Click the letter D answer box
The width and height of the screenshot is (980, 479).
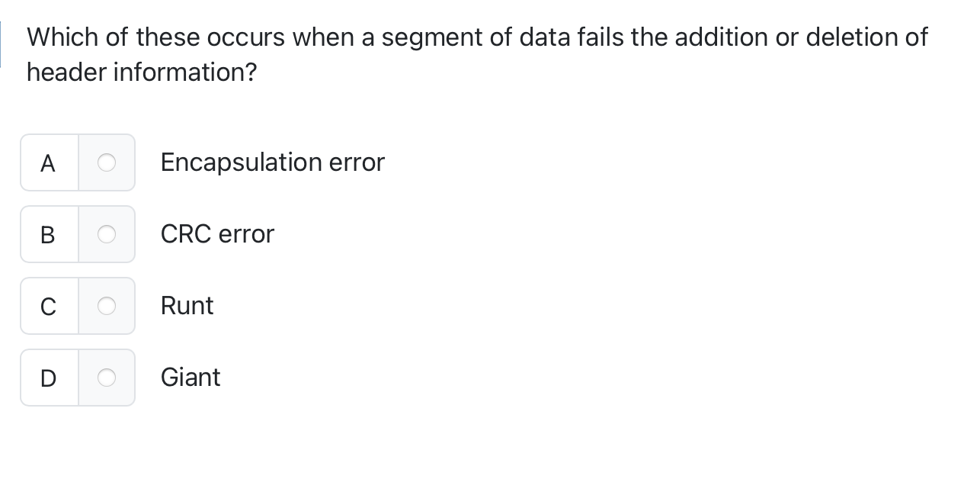coord(48,378)
